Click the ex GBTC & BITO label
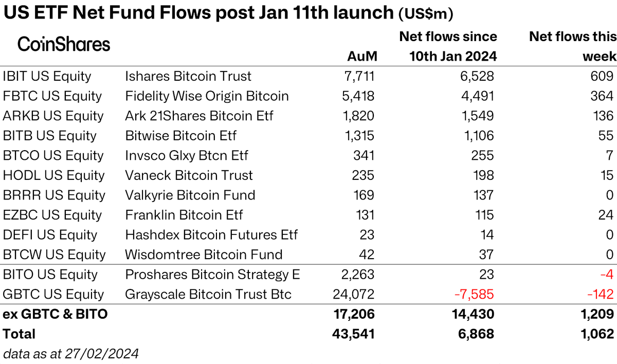 (x=56, y=314)
